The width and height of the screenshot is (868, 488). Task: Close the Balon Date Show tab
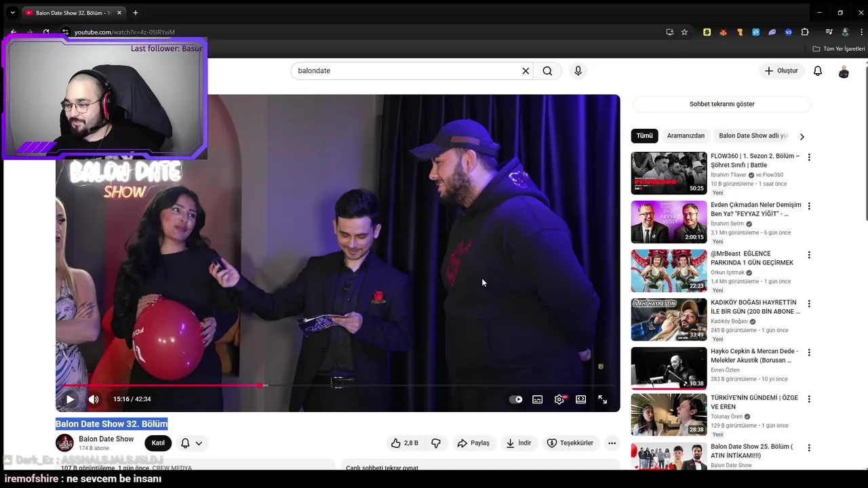coord(119,12)
